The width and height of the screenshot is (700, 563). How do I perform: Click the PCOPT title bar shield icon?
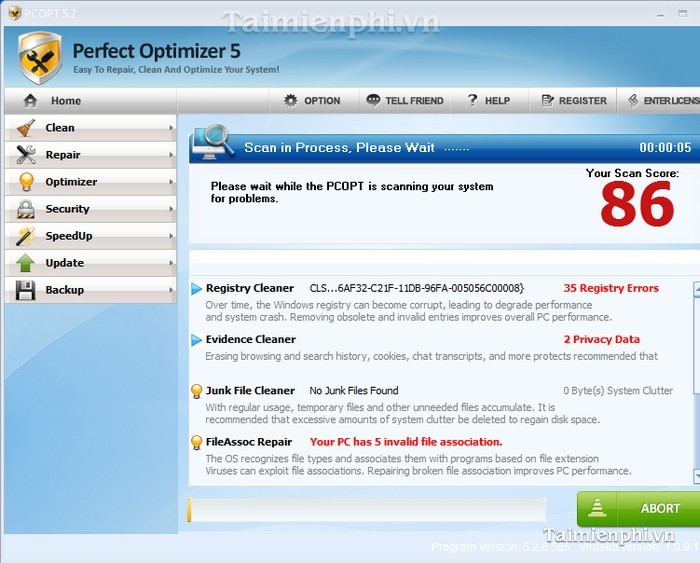(15, 13)
